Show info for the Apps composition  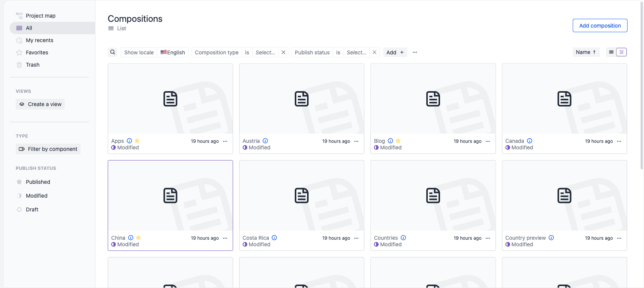click(x=130, y=141)
